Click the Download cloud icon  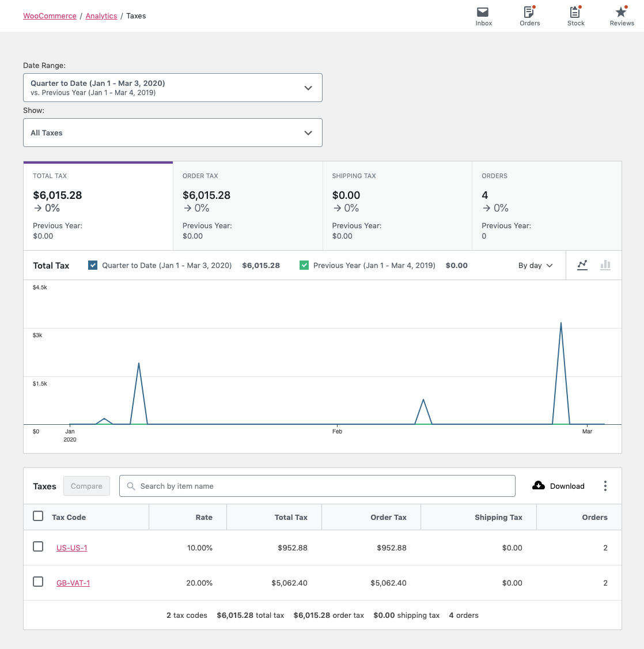538,485
